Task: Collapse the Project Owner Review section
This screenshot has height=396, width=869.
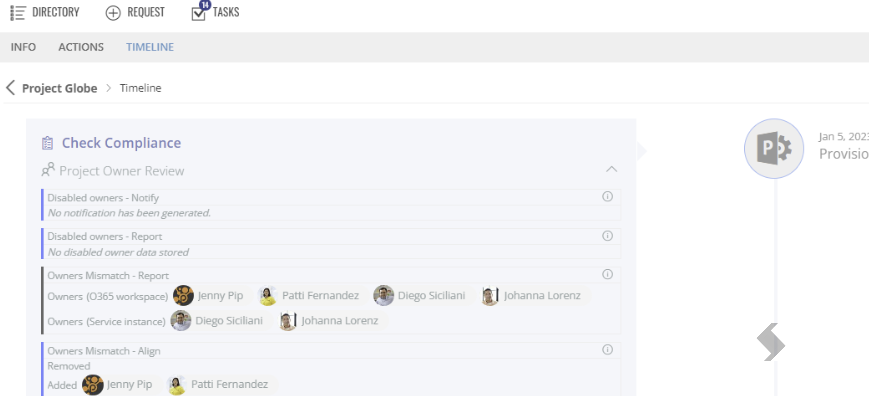Action: click(611, 169)
